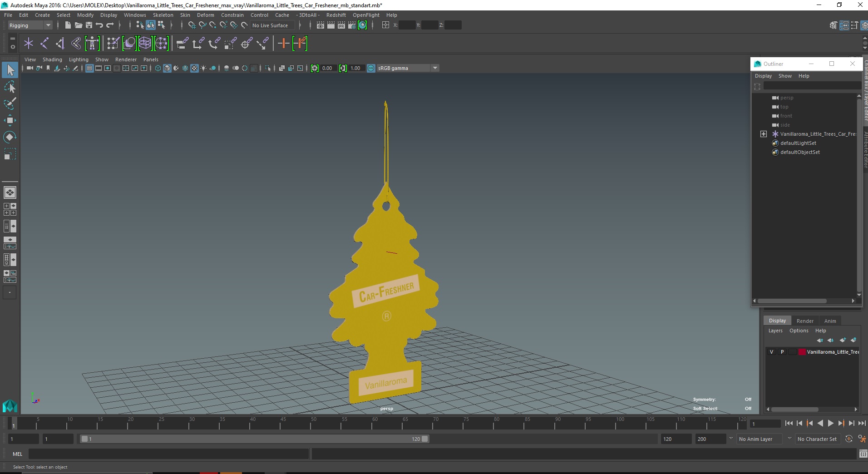Click the play forwards button

tap(830, 423)
